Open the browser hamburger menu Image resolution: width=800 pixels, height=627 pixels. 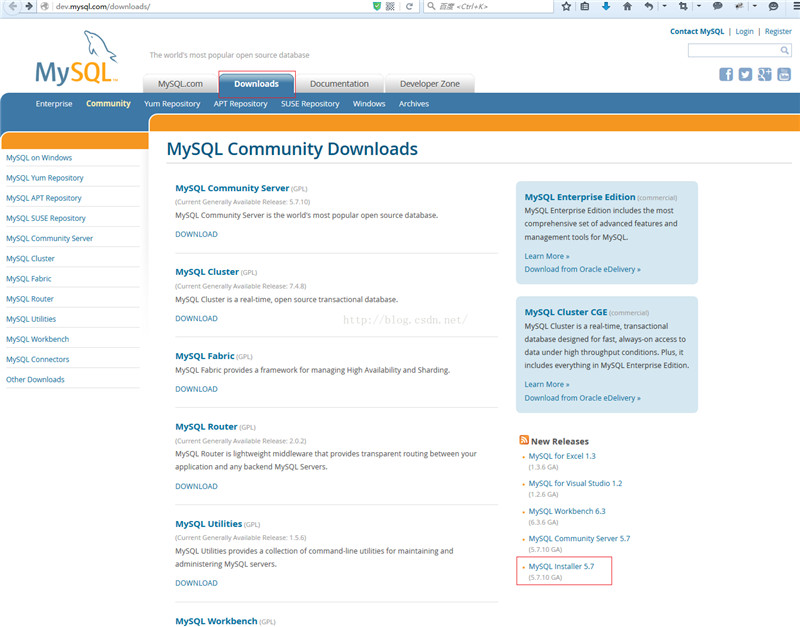(795, 6)
